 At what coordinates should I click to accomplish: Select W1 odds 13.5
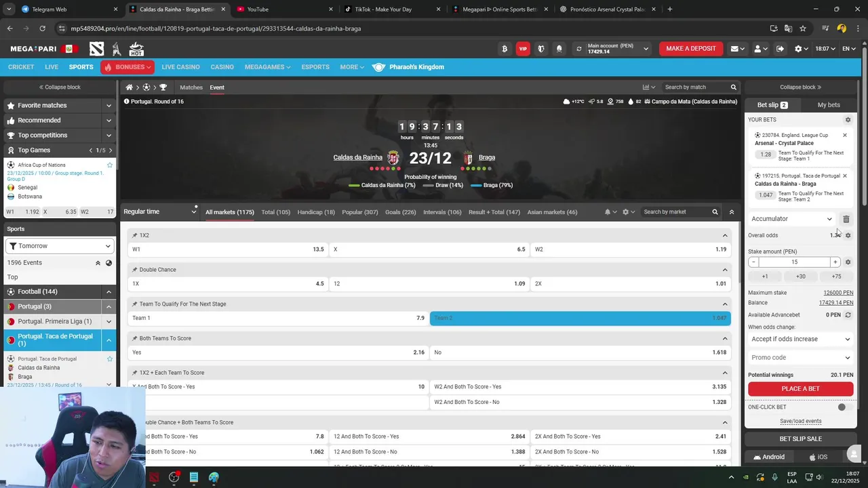coord(228,249)
